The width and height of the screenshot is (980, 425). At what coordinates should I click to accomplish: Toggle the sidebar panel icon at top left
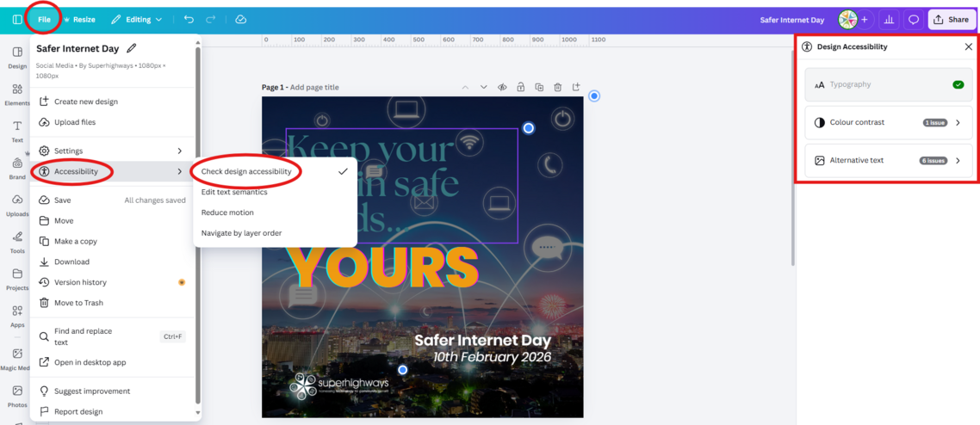click(17, 19)
